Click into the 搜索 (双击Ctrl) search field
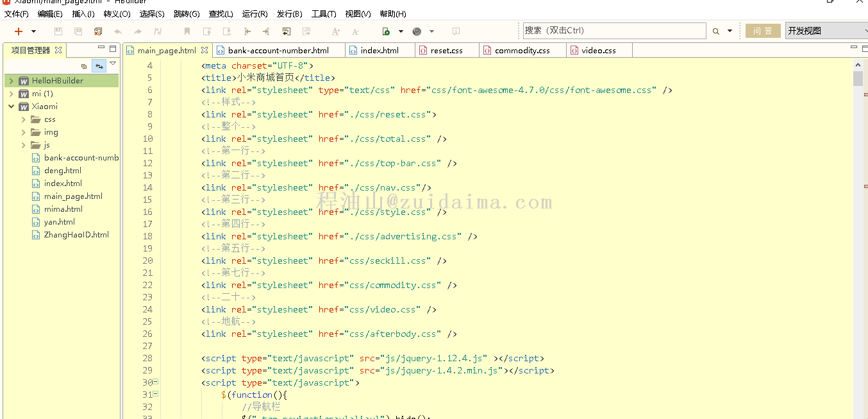 coord(614,30)
